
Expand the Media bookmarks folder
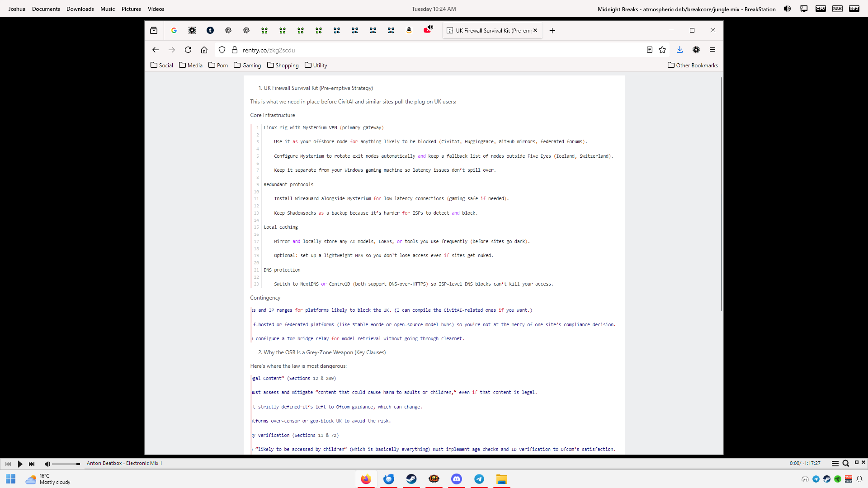coord(191,65)
